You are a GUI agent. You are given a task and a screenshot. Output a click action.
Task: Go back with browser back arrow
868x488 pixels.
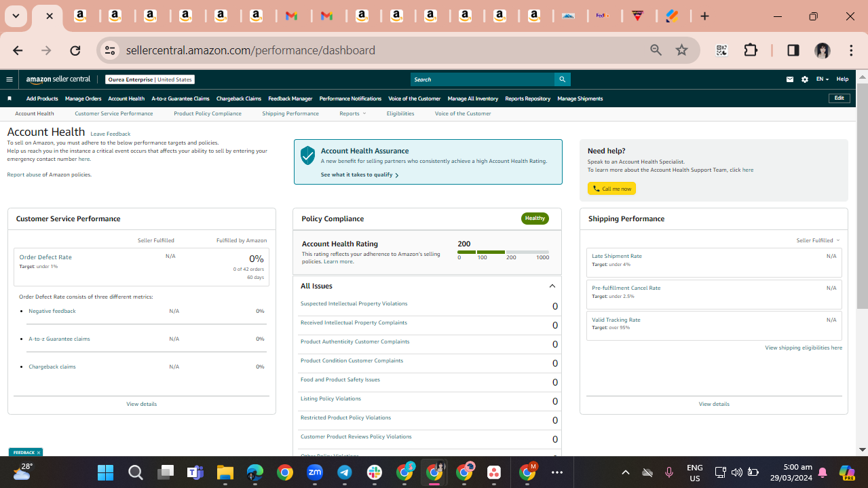pyautogui.click(x=18, y=50)
